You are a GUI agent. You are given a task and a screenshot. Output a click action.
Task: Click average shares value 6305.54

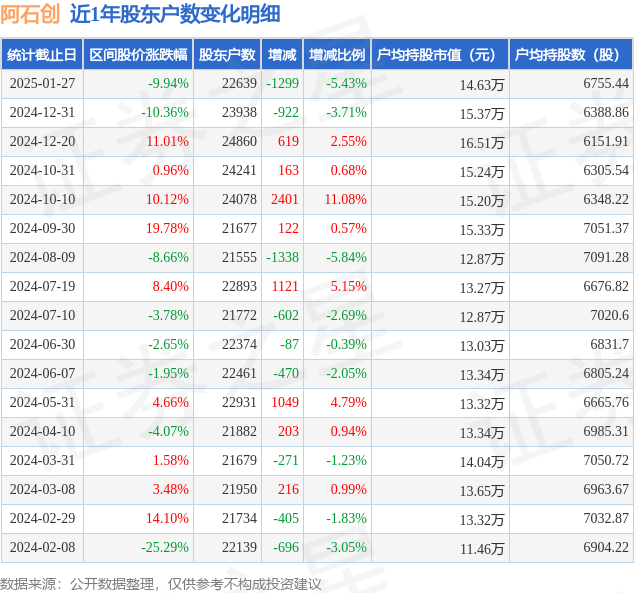pyautogui.click(x=606, y=170)
